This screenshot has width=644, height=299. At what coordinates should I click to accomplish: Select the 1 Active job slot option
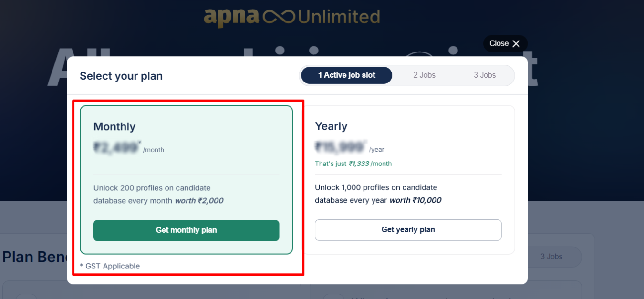(347, 75)
